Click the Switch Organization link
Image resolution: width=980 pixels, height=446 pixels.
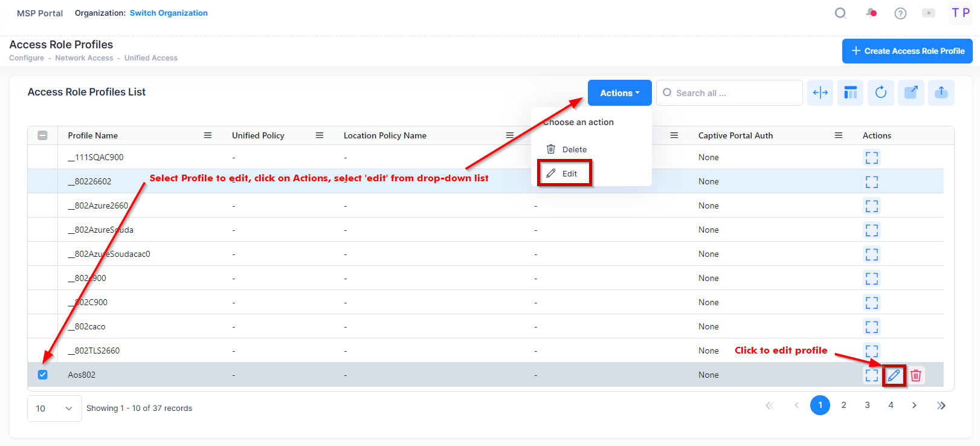[x=169, y=13]
